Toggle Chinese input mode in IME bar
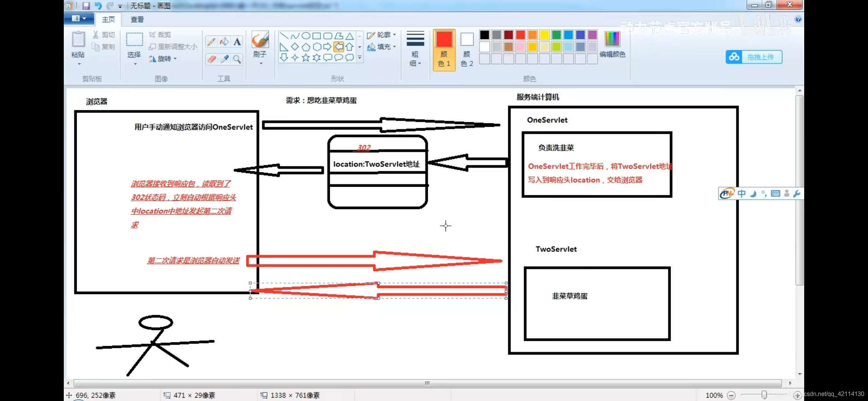 point(742,193)
